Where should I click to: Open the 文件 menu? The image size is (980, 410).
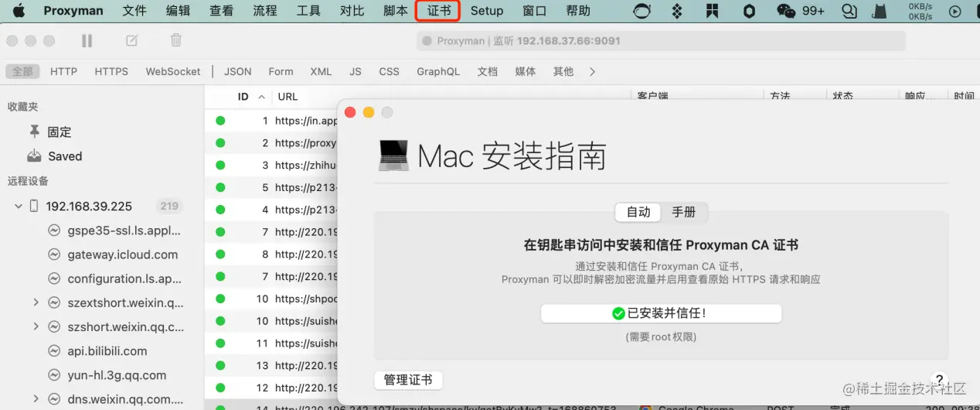pos(134,11)
